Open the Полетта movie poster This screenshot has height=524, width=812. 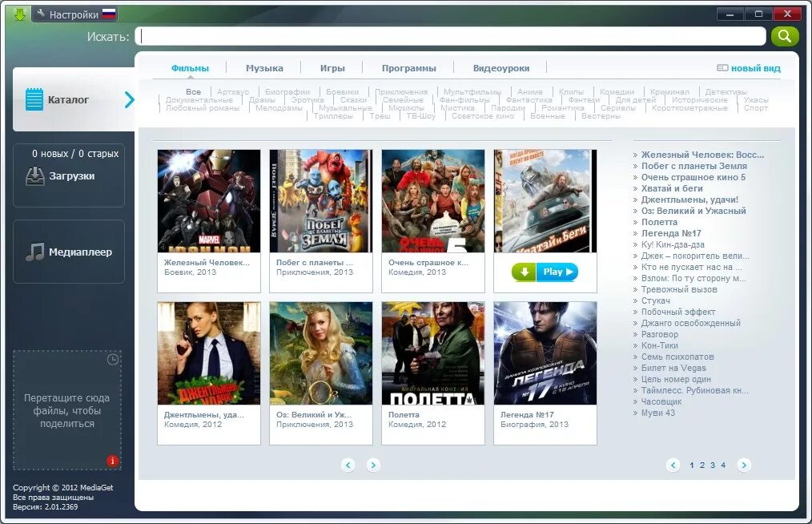coord(433,353)
